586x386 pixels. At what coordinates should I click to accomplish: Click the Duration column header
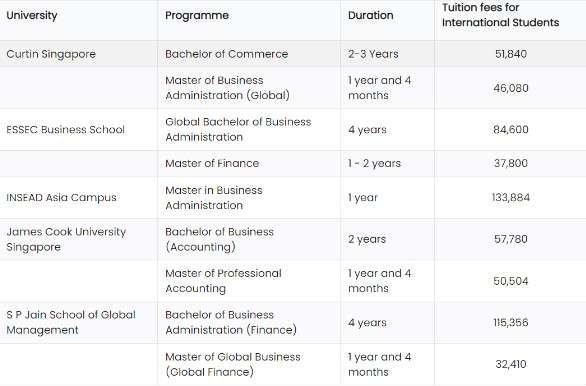coord(370,15)
